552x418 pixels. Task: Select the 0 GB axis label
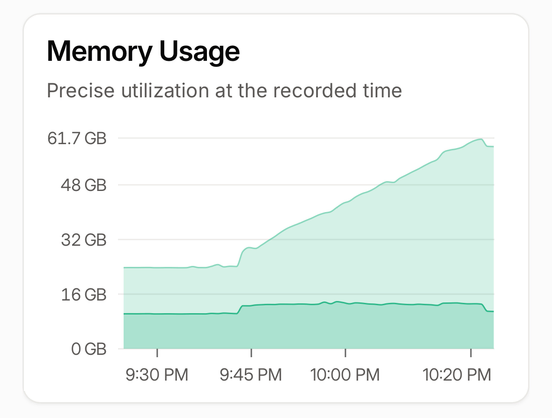click(x=89, y=349)
